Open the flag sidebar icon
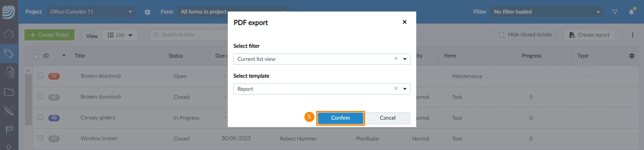This screenshot has width=644, height=150. (9, 130)
